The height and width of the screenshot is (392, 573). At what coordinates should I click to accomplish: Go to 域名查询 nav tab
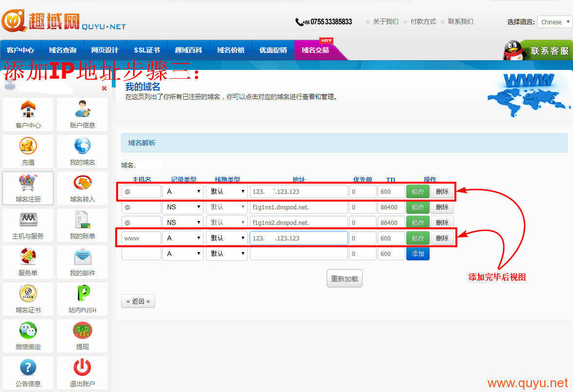pyautogui.click(x=63, y=50)
